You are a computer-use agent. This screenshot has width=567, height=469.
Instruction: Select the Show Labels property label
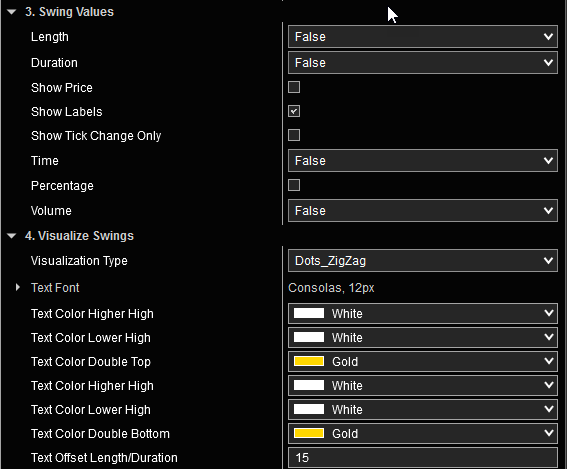pos(67,112)
